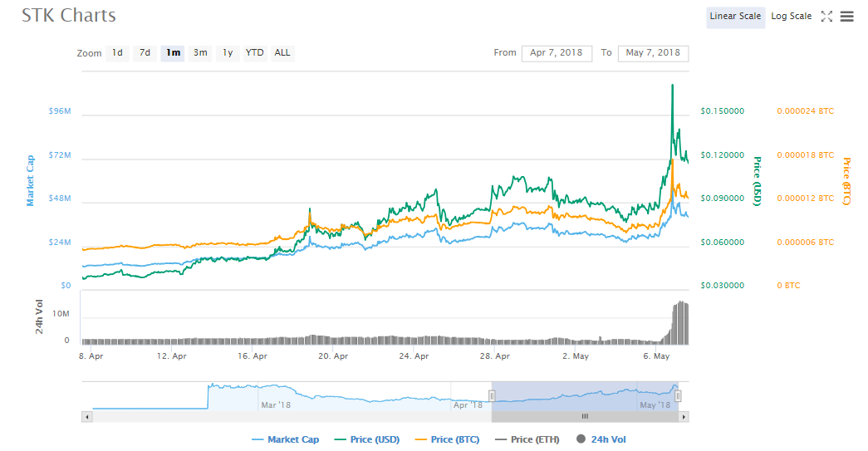This screenshot has height=451, width=868.
Task: Click the navigator scrollbar right arrow
Action: pyautogui.click(x=683, y=416)
